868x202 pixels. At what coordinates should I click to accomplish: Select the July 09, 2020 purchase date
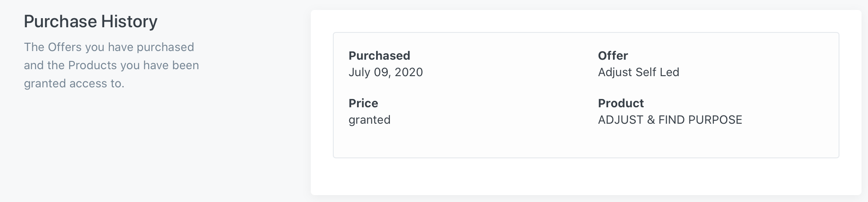[386, 72]
